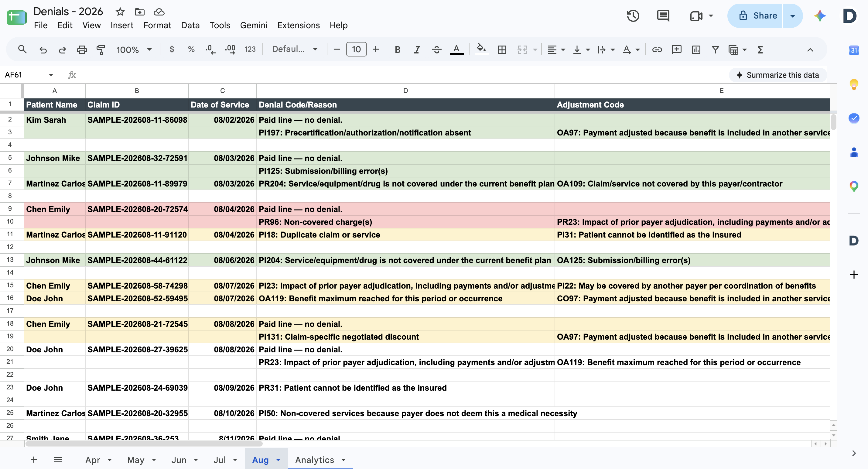Image resolution: width=868 pixels, height=469 pixels.
Task: Expand the font family dropdown
Action: coord(295,49)
